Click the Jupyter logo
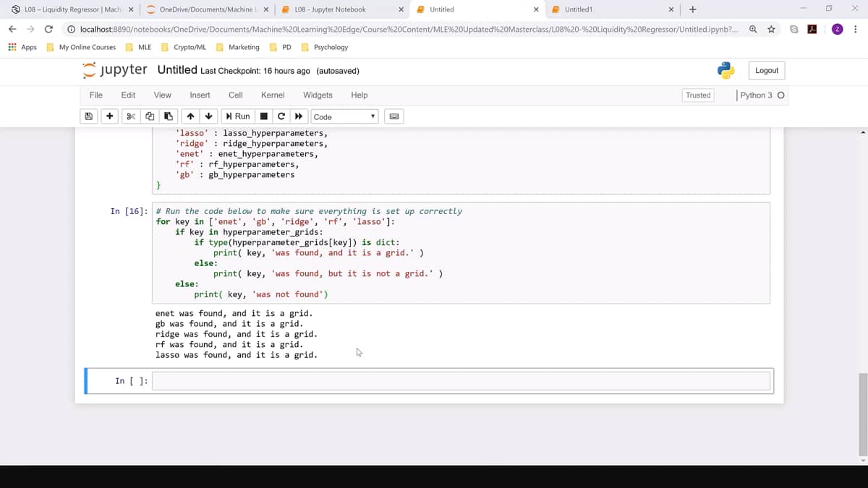Screen dimensions: 868x488 pyautogui.click(x=115, y=70)
